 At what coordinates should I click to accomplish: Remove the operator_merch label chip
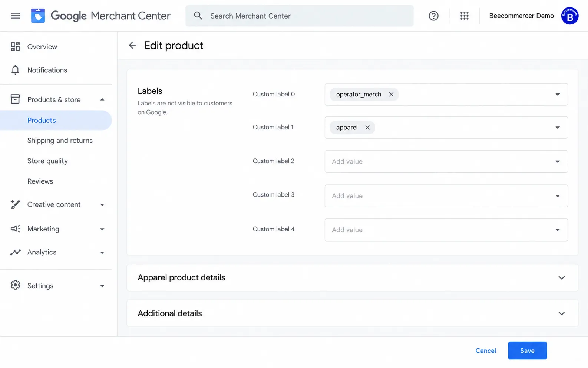click(x=391, y=94)
